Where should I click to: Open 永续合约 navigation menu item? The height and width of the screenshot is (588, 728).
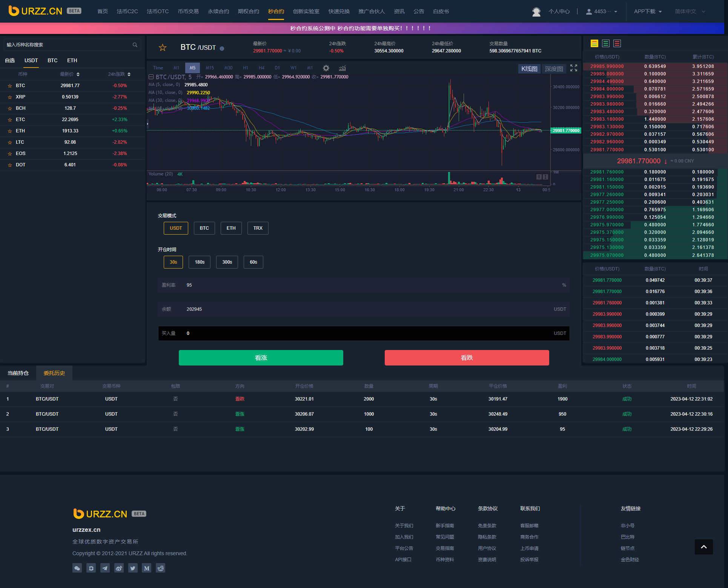point(218,12)
